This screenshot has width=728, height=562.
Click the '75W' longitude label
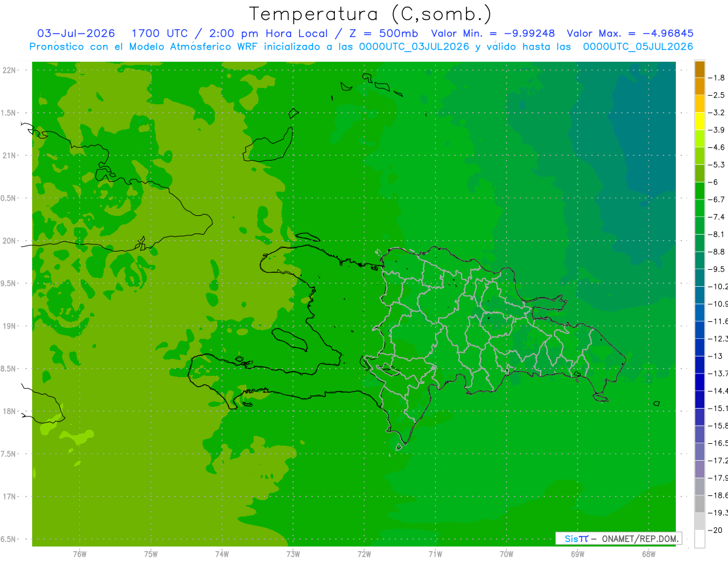click(x=151, y=554)
